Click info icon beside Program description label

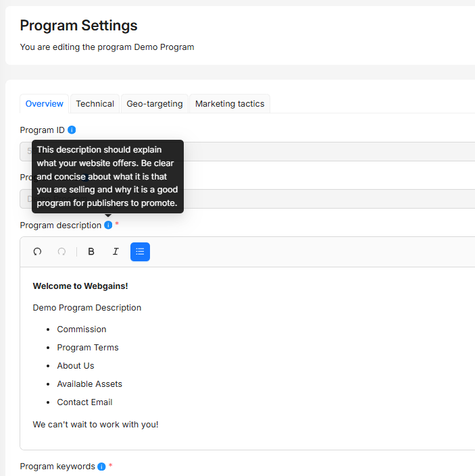tap(108, 225)
